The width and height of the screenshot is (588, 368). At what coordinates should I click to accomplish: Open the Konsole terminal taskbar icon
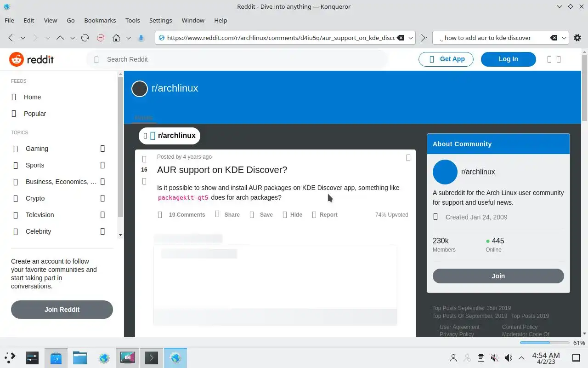pyautogui.click(x=152, y=357)
